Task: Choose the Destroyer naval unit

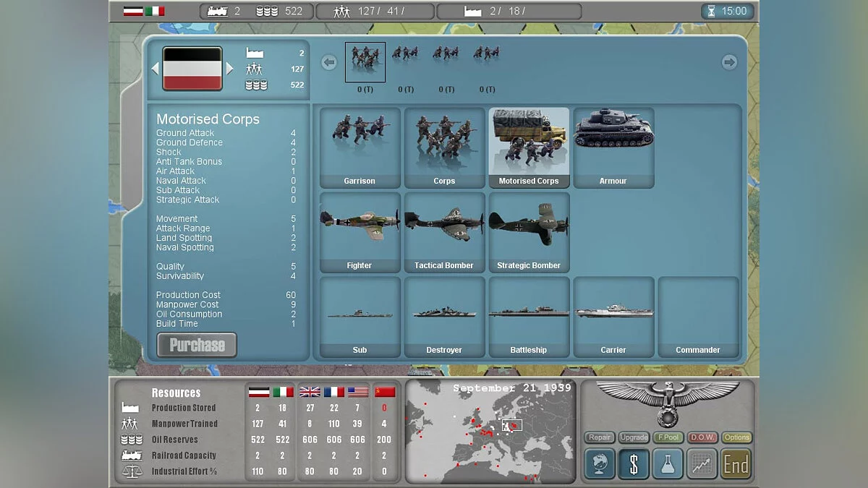Action: click(444, 317)
